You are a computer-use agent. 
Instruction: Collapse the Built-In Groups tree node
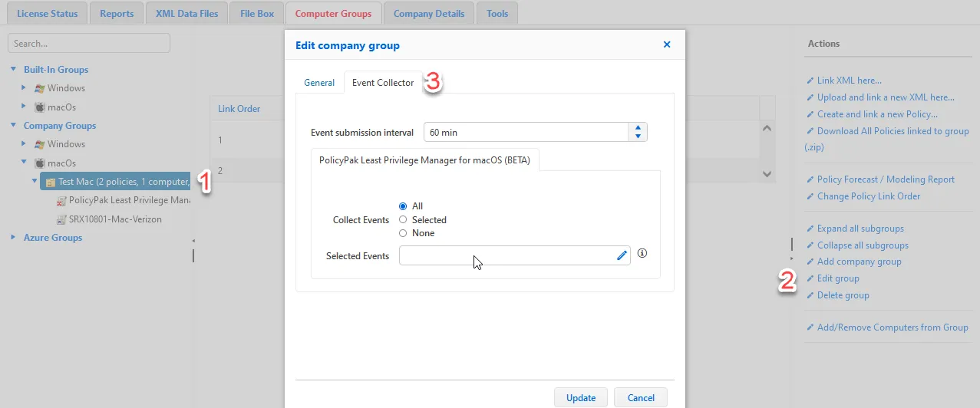[x=13, y=70]
